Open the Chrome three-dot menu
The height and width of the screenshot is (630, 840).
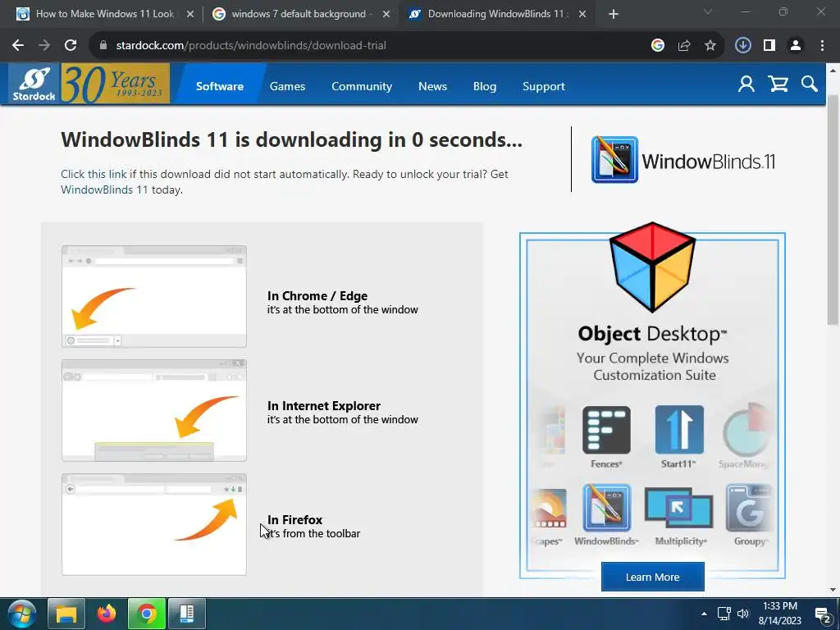822,46
